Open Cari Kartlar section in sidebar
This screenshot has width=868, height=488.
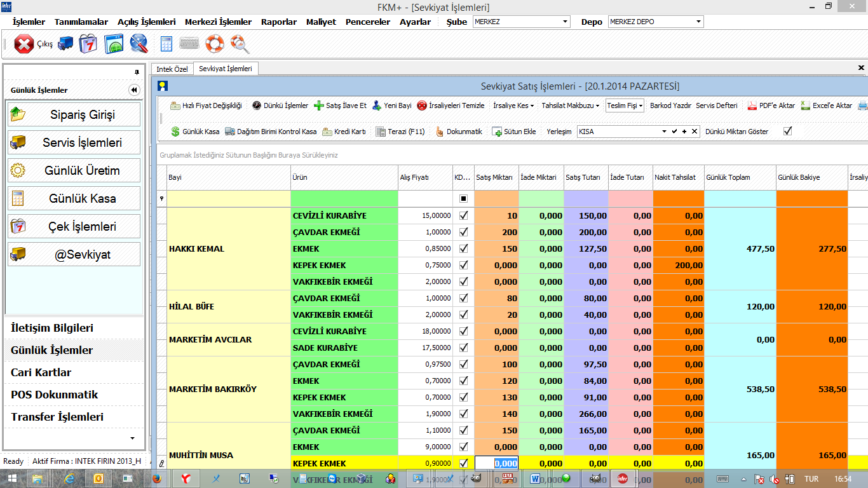tap(41, 372)
